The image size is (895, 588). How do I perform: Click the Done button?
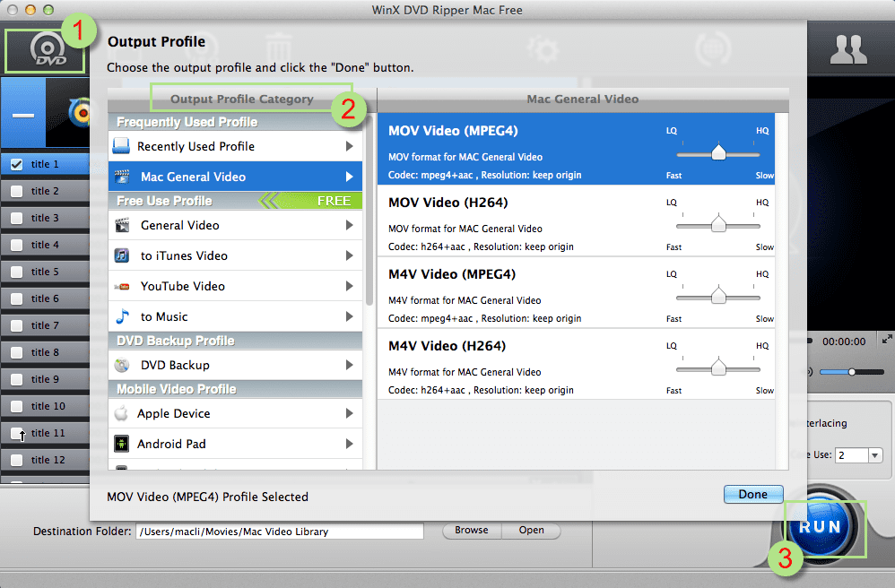pos(753,495)
